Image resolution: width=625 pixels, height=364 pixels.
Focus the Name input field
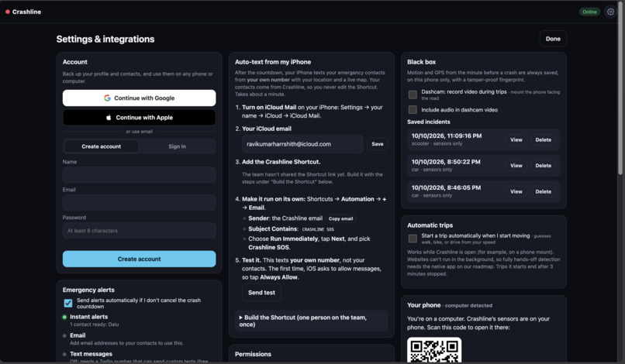pyautogui.click(x=139, y=175)
